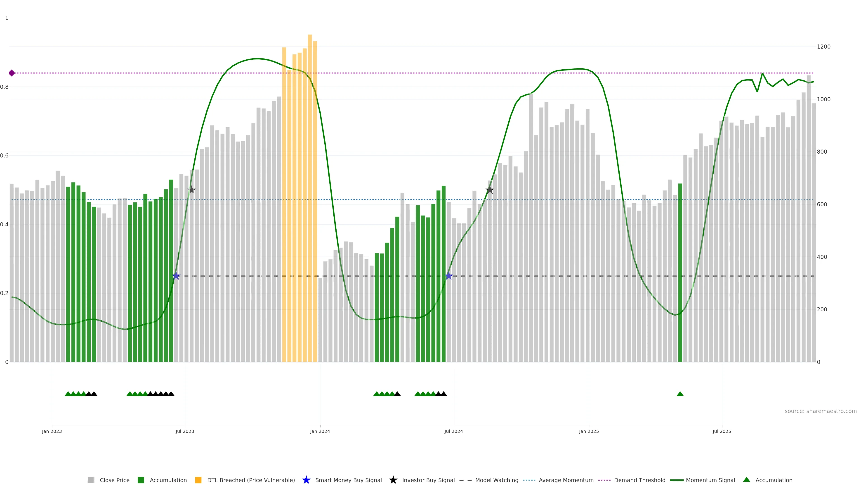Click the Jan 2024 x-axis label
868x488 pixels.
320,431
